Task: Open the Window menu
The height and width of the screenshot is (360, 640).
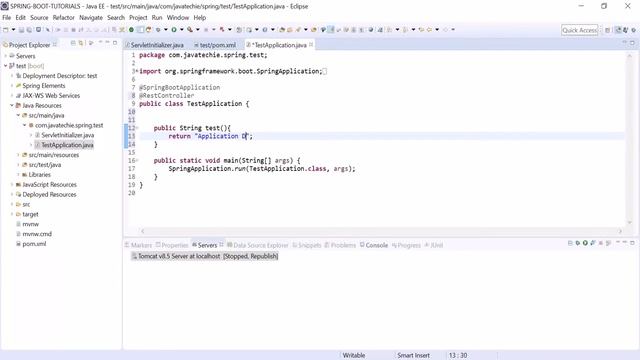Action: point(178,18)
